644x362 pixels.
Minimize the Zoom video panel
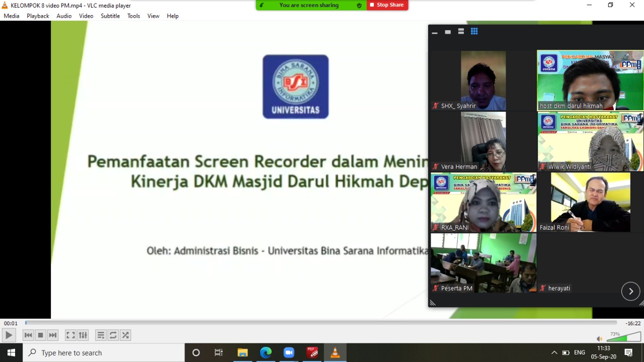click(435, 32)
